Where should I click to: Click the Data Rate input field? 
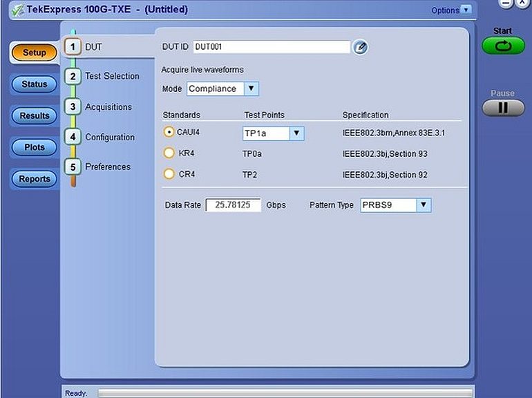point(234,205)
